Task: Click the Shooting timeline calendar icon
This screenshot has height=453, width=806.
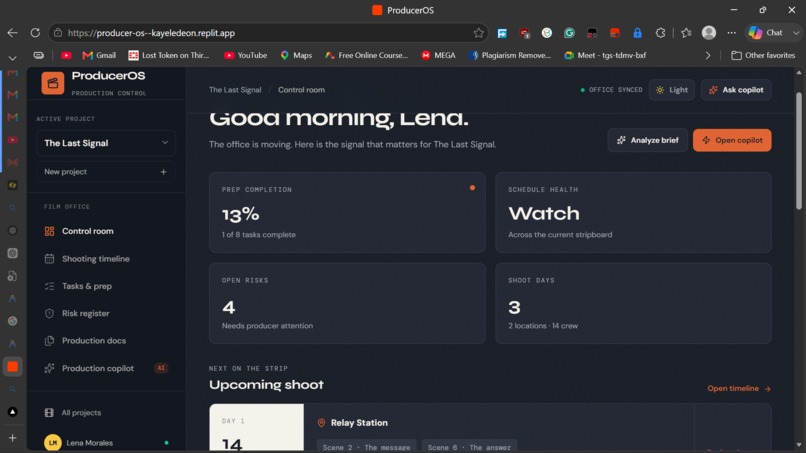Action: pyautogui.click(x=49, y=259)
